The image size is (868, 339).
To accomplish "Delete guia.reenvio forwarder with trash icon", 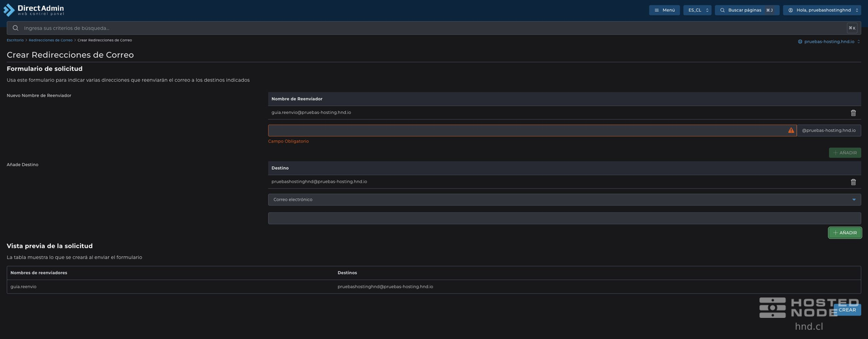I will (x=853, y=113).
